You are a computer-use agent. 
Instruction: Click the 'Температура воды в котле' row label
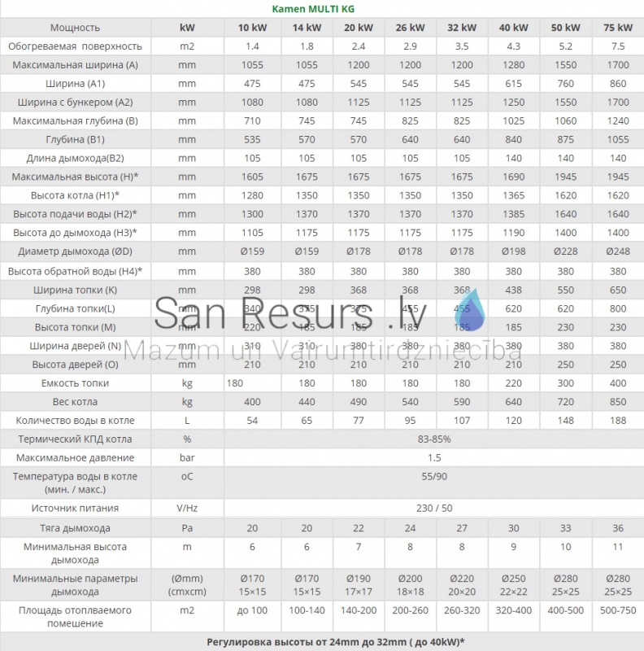(75, 483)
